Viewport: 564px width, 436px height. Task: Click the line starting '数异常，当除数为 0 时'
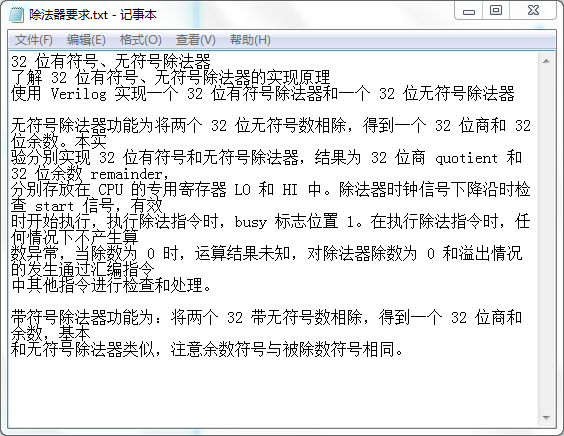267,254
